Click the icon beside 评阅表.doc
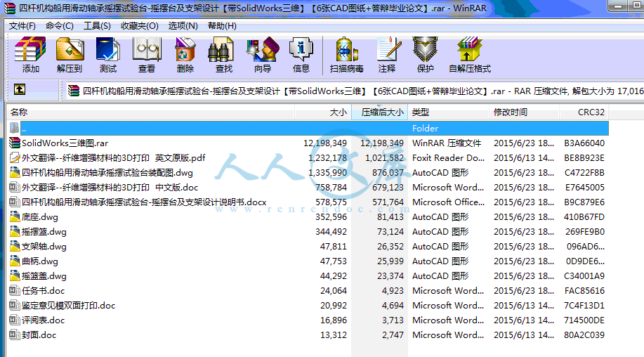The width and height of the screenshot is (644, 357). click(x=14, y=320)
